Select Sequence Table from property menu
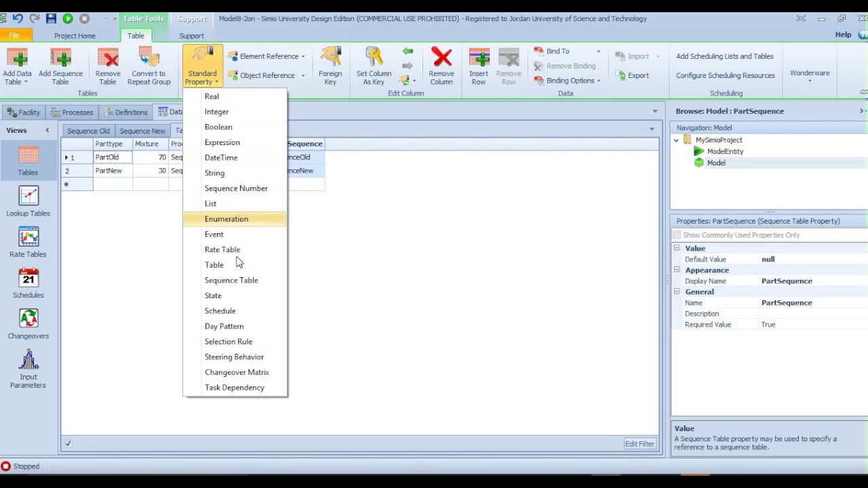This screenshot has height=488, width=868. (x=235, y=280)
